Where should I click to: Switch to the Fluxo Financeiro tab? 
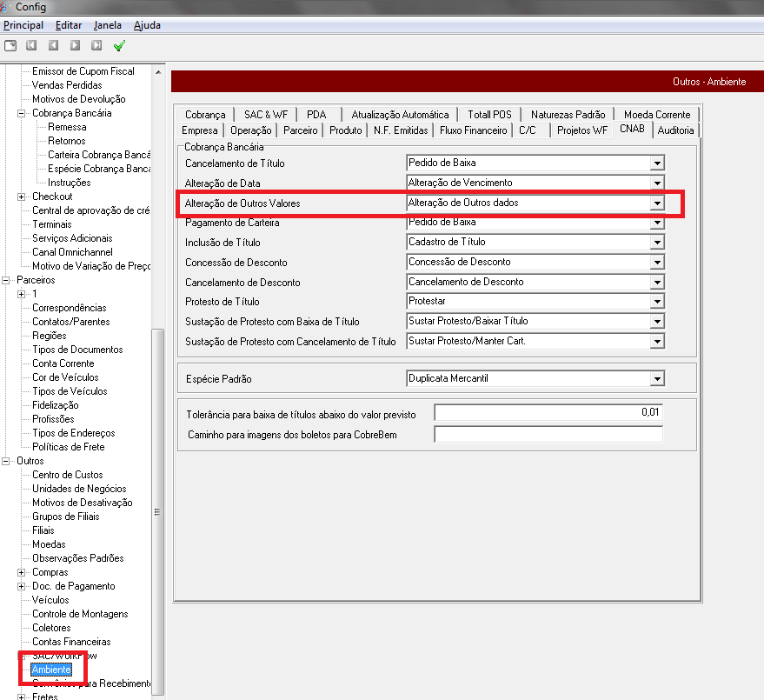[x=473, y=130]
